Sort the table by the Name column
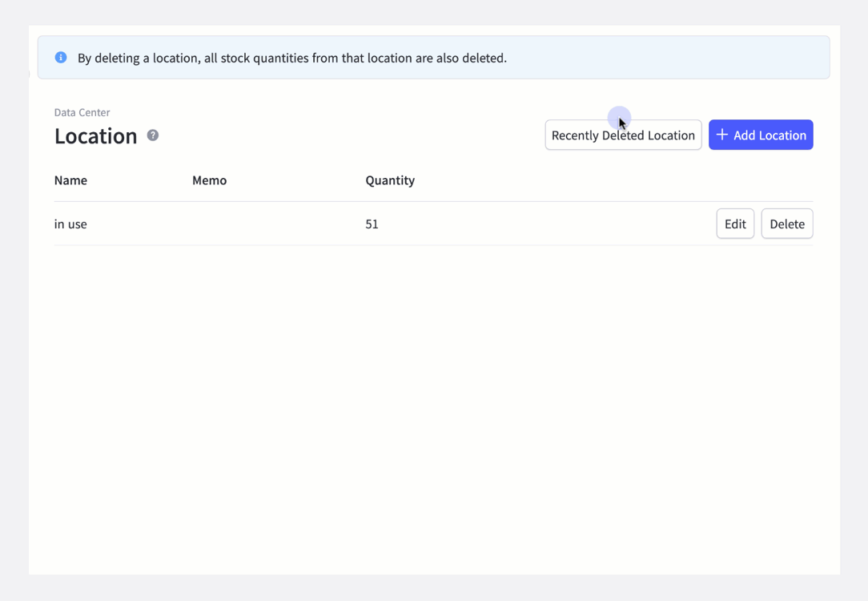This screenshot has height=601, width=868. pyautogui.click(x=70, y=180)
